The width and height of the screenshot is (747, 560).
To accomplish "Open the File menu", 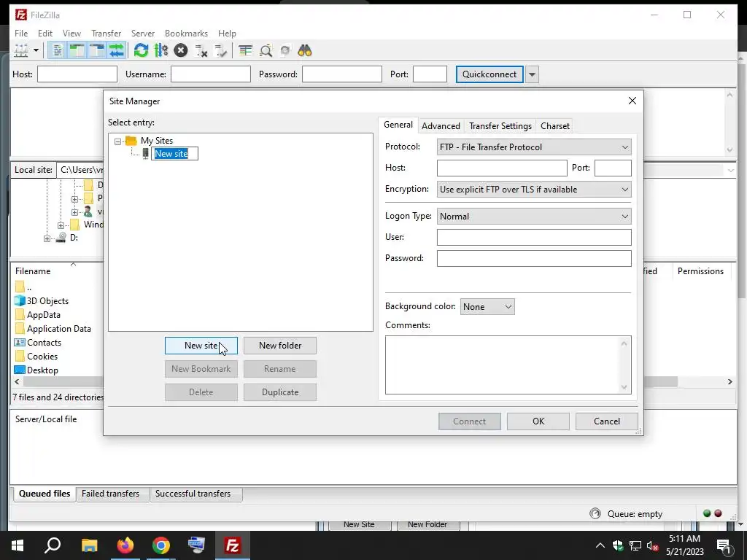I will (21, 34).
